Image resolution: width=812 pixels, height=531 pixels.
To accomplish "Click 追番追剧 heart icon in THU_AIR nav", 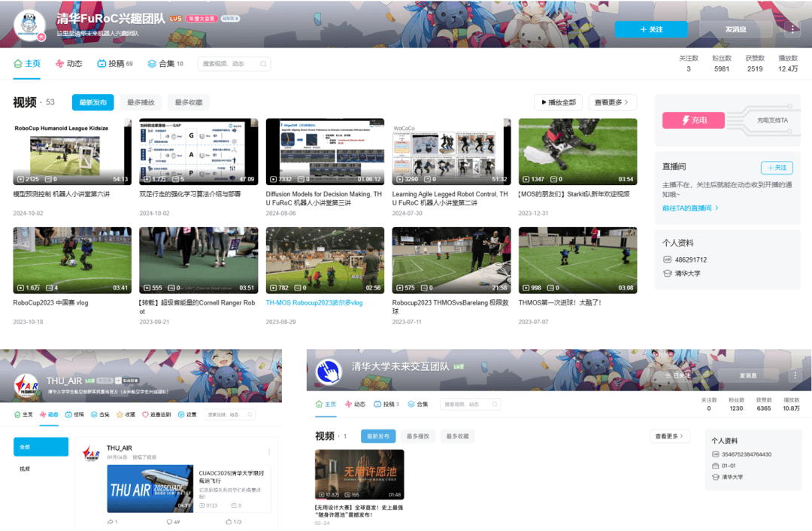I will click(145, 414).
